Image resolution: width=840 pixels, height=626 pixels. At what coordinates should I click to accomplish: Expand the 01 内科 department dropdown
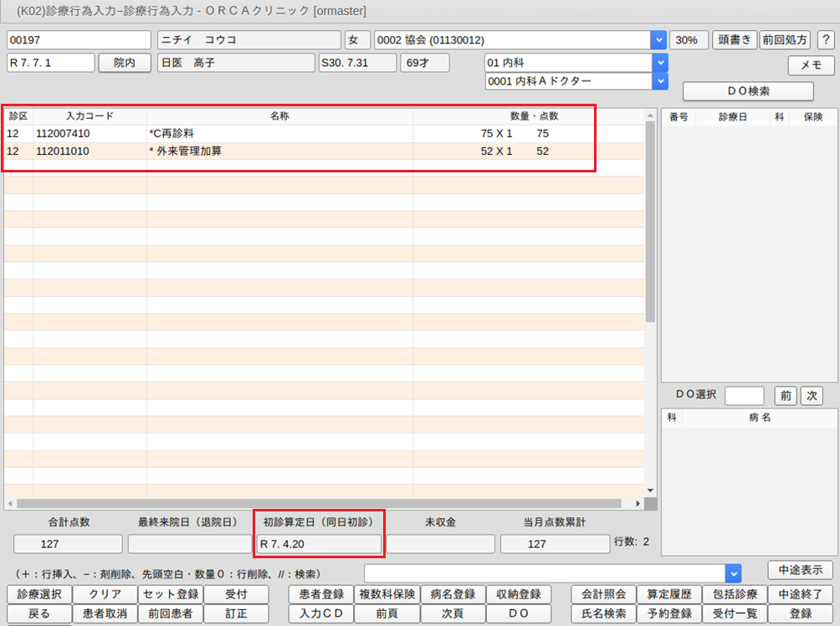(x=660, y=63)
